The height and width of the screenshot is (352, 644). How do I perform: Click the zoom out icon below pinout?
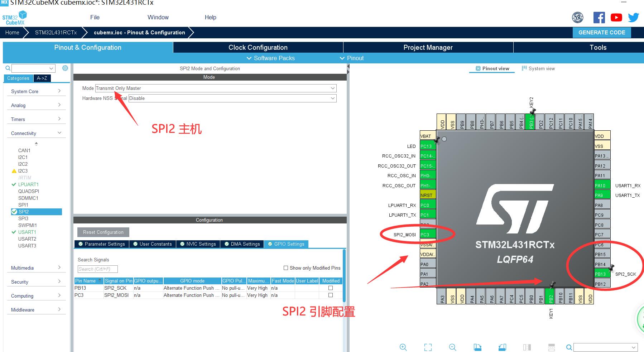coord(452,347)
